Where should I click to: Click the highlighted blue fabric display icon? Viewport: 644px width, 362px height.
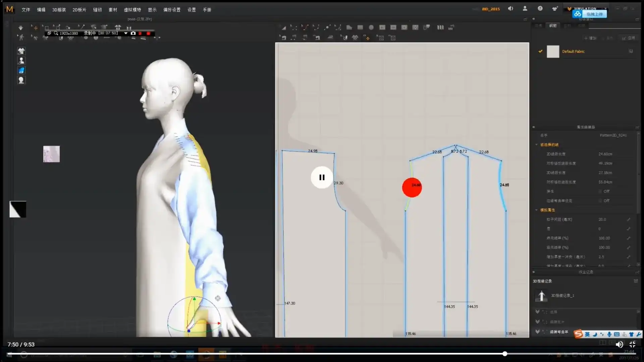pyautogui.click(x=21, y=70)
